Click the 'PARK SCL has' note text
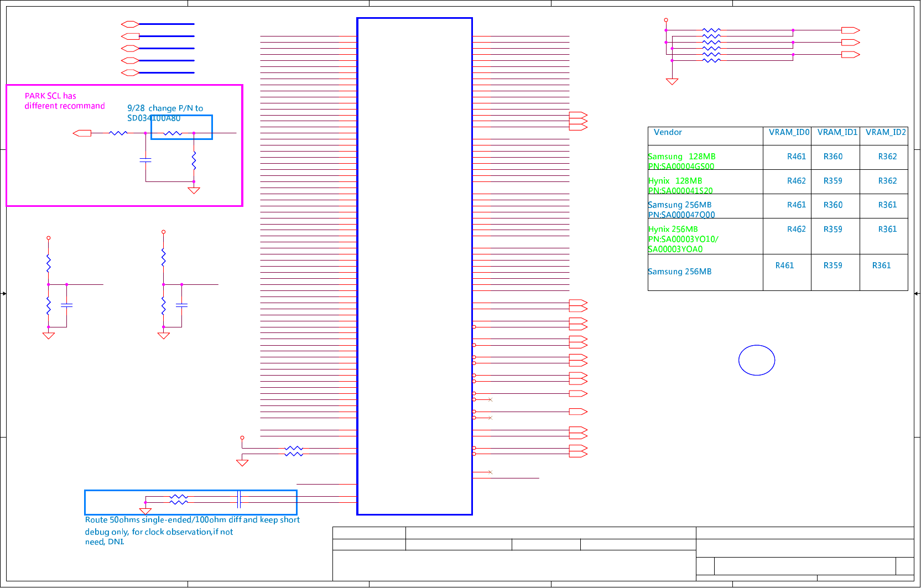Viewport: 921px width, 588px height. point(50,96)
